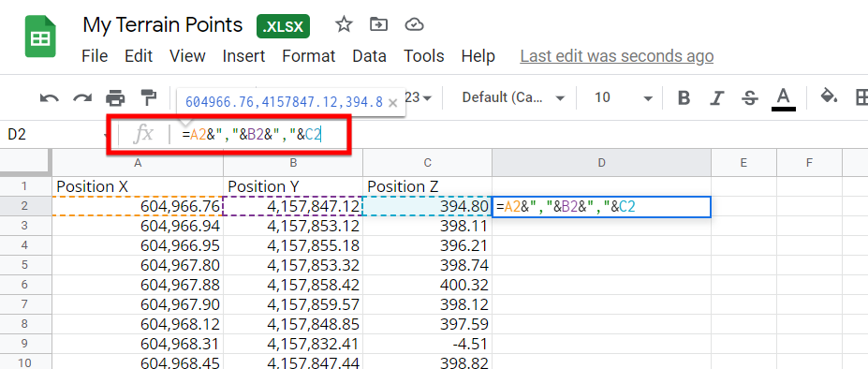Open the Help menu
The height and width of the screenshot is (369, 868).
tap(478, 56)
